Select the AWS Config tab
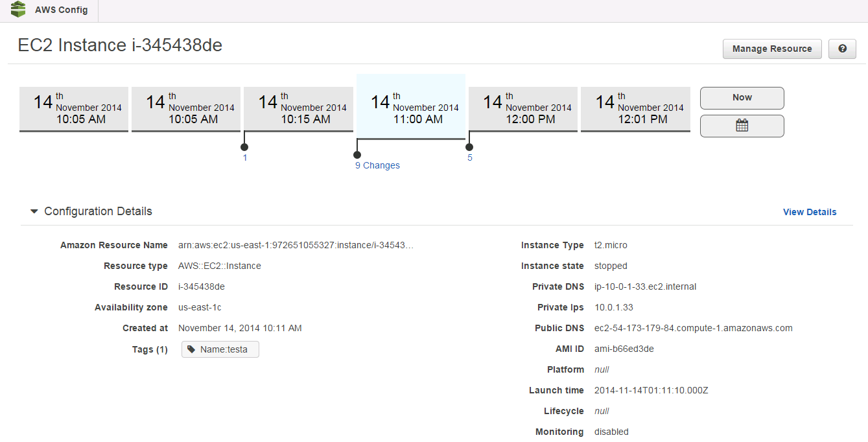The width and height of the screenshot is (868, 442). 49,10
